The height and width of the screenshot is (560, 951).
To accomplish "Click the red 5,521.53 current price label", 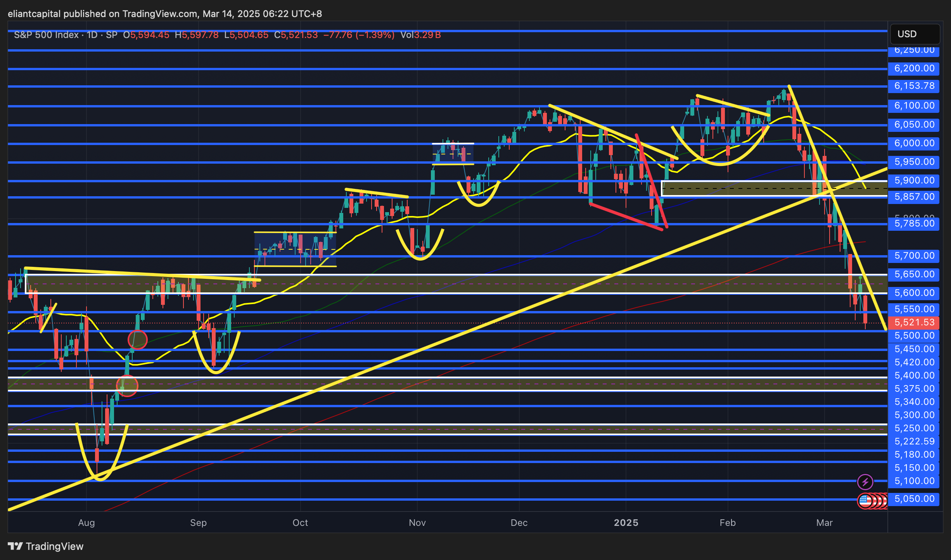I will tap(914, 322).
